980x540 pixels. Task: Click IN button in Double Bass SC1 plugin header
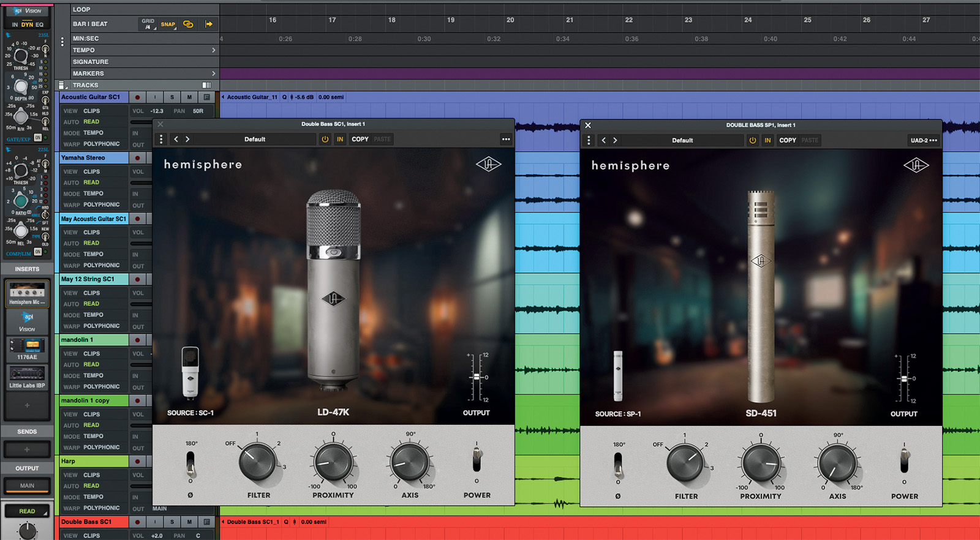(340, 139)
